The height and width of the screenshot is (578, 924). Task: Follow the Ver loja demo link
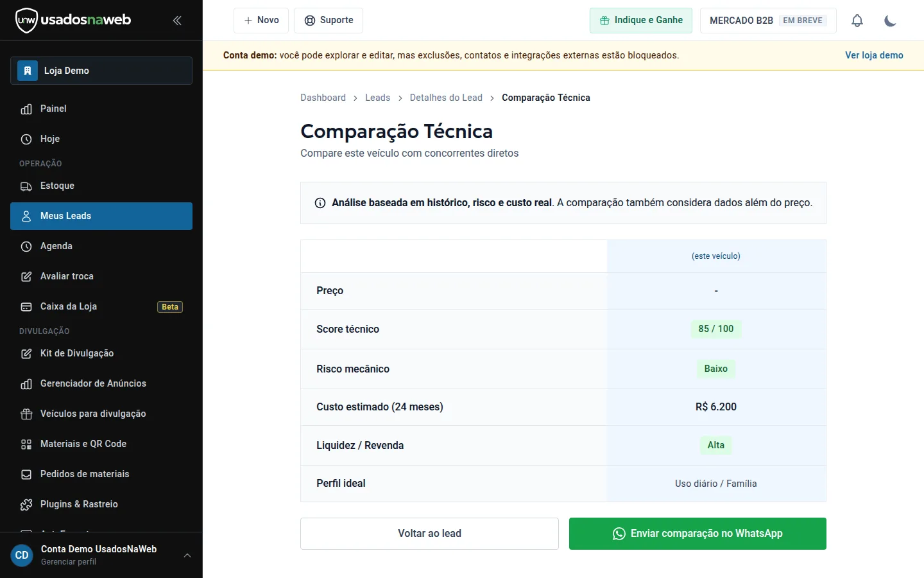[874, 55]
